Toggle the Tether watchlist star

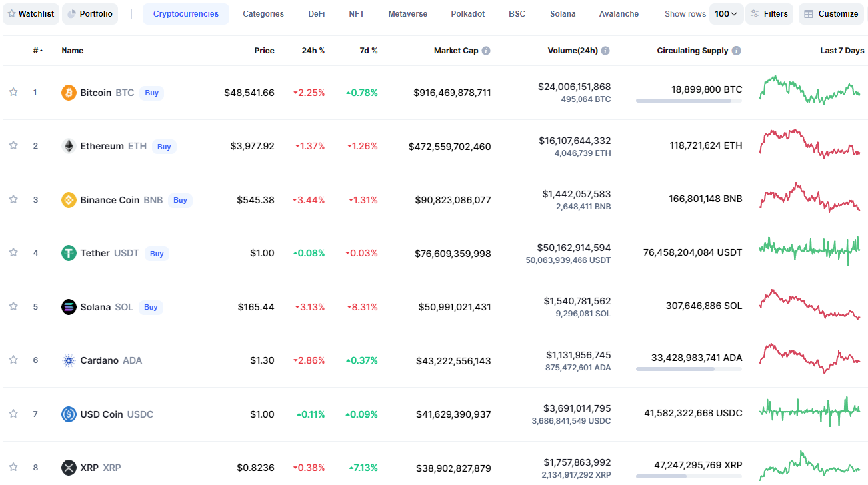(x=13, y=252)
